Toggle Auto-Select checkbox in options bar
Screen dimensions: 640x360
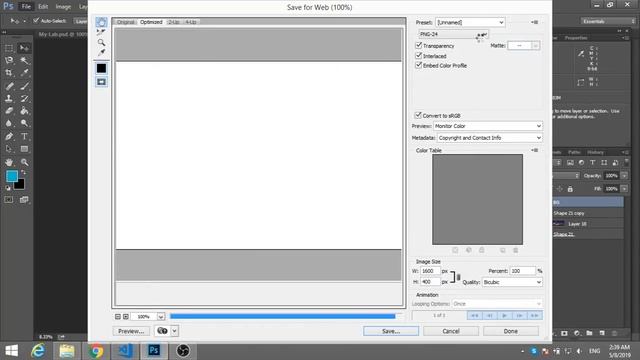[36, 20]
